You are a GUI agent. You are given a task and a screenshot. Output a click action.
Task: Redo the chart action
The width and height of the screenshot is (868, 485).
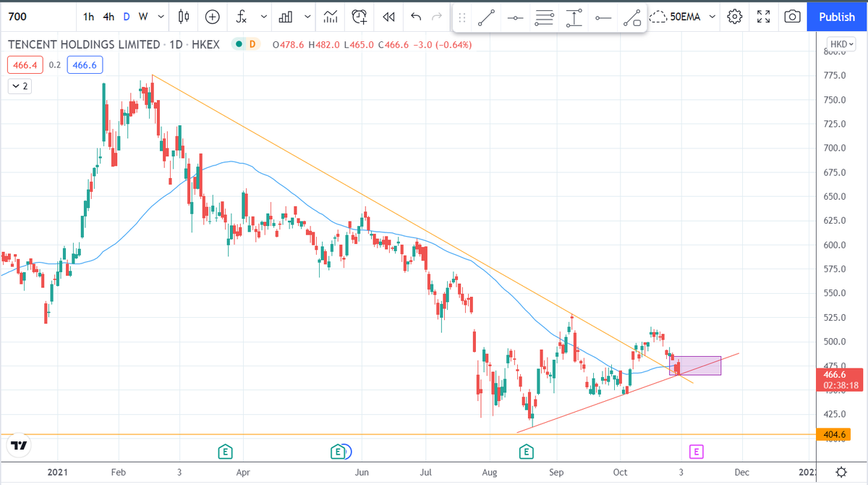click(436, 16)
